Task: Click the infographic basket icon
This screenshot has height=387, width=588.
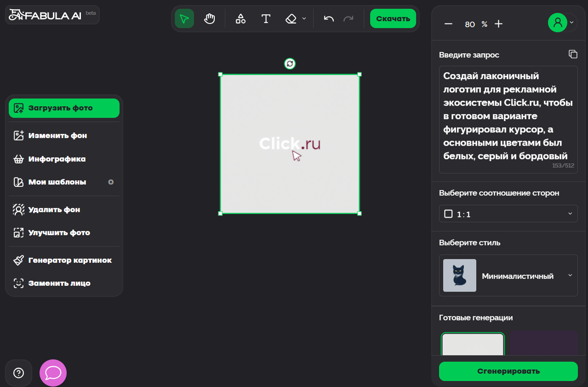Action: [18, 159]
